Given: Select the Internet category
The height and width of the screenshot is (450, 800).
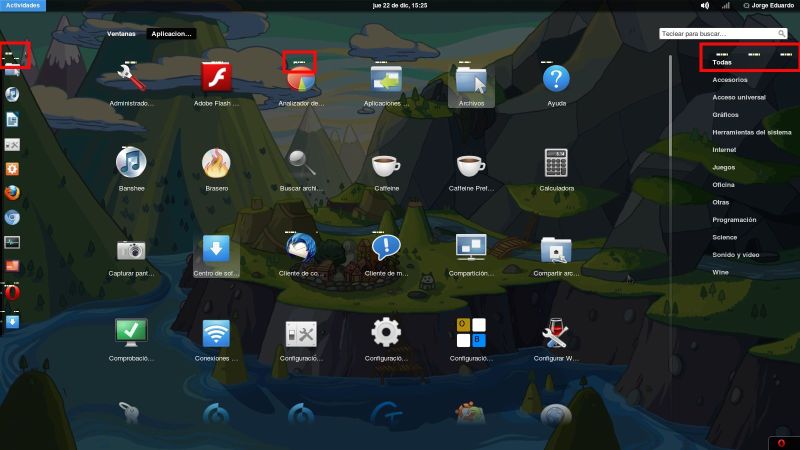Looking at the screenshot, I should coord(724,149).
